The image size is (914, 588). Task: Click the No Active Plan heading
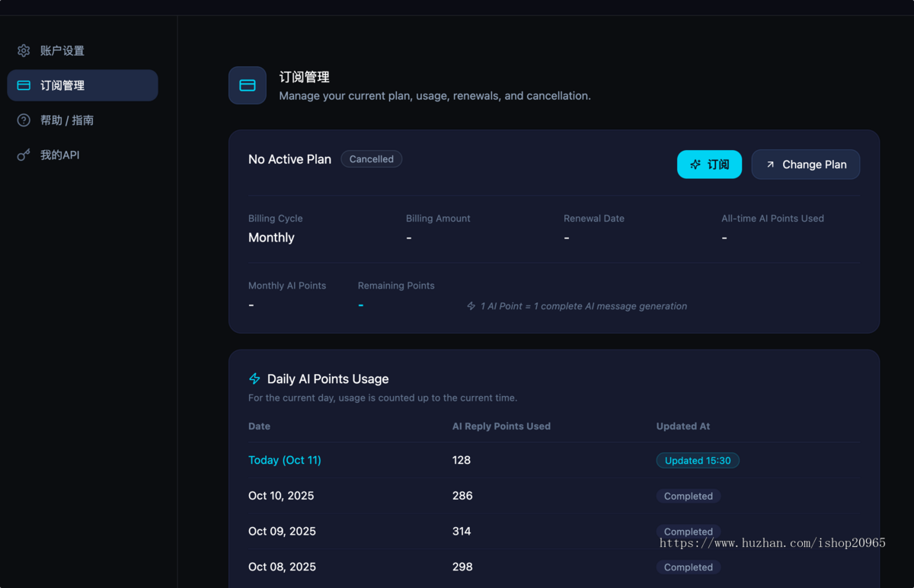289,159
